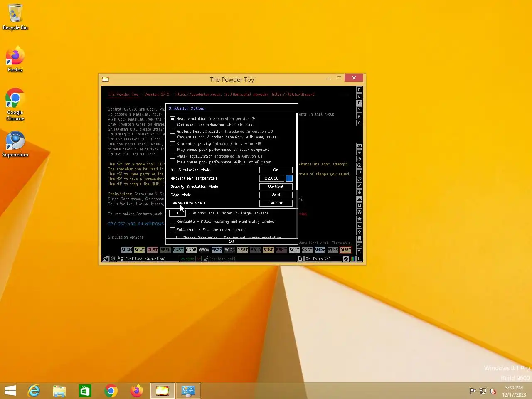
Task: Open Windows Store from taskbar
Action: pyautogui.click(x=85, y=391)
